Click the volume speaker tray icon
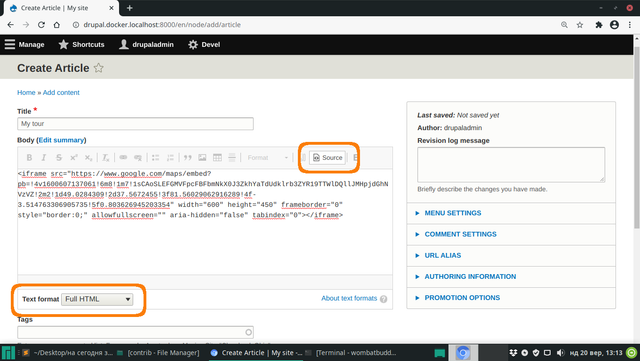This screenshot has width=640, height=361. click(560, 353)
